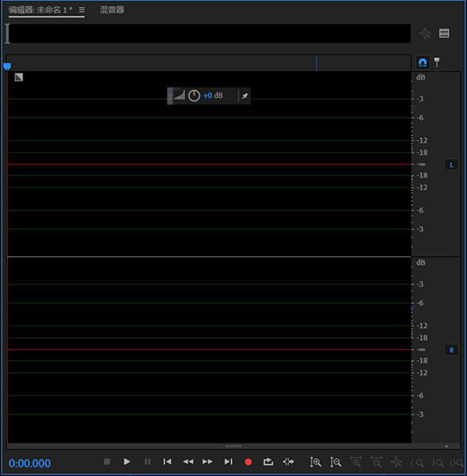Image resolution: width=467 pixels, height=476 pixels.
Task: Zoom in amplitude icon
Action: click(x=316, y=462)
